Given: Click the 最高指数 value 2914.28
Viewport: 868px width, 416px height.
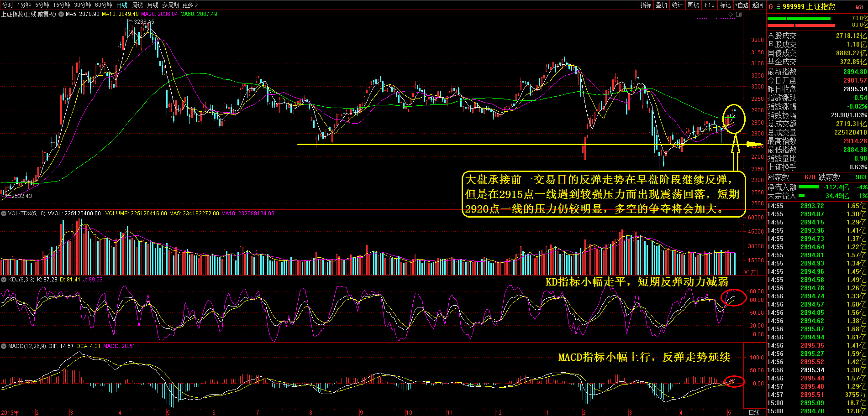Looking at the screenshot, I should click(855, 141).
